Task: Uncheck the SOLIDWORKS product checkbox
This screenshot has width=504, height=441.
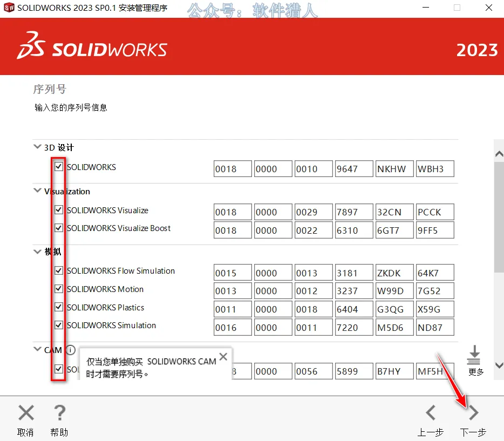Action: click(58, 166)
